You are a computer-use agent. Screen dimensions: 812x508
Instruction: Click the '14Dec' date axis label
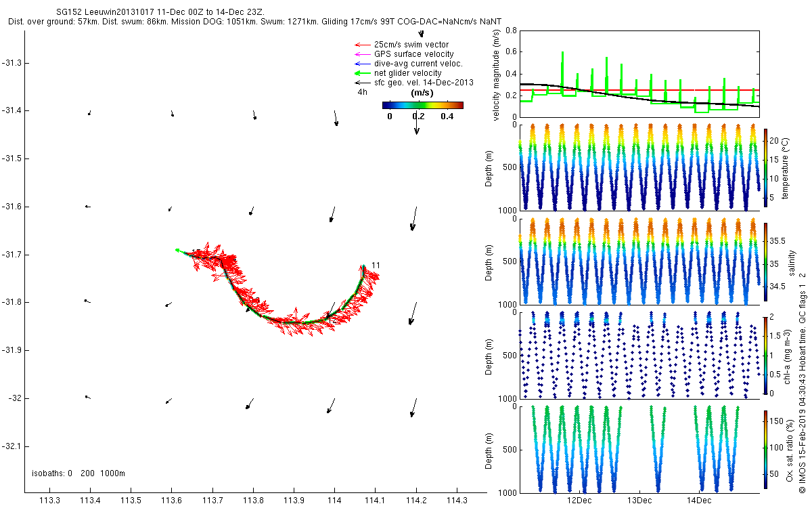[698, 501]
